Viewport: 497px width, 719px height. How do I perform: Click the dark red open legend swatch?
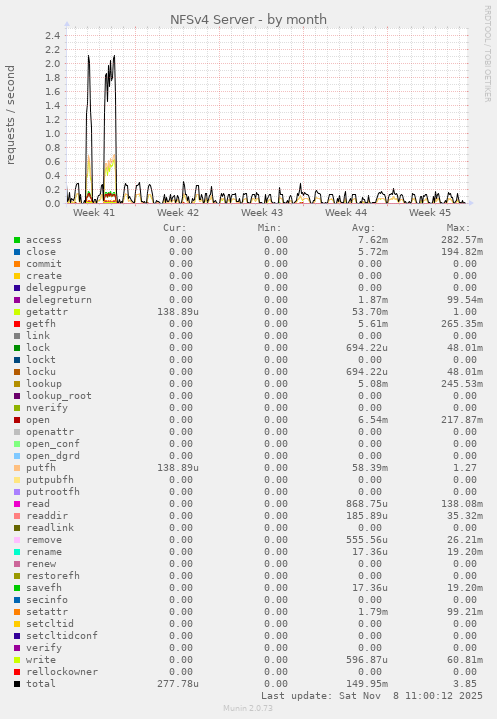[x=17, y=420]
